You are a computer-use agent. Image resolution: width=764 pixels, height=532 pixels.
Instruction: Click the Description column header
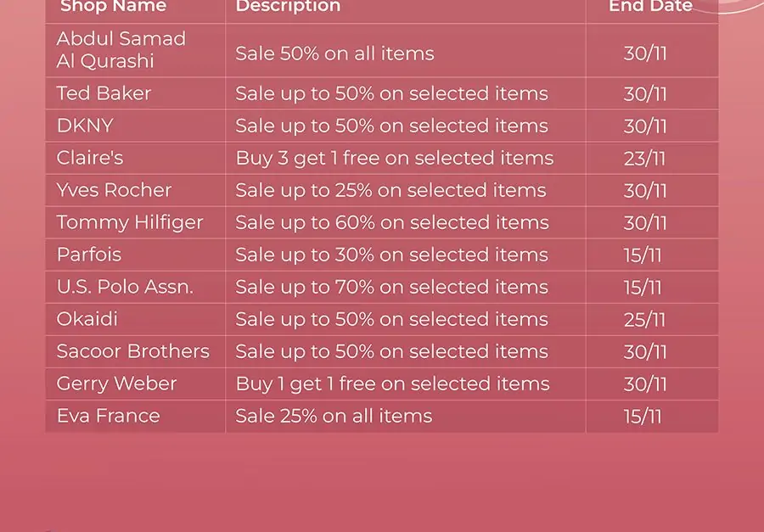click(288, 6)
